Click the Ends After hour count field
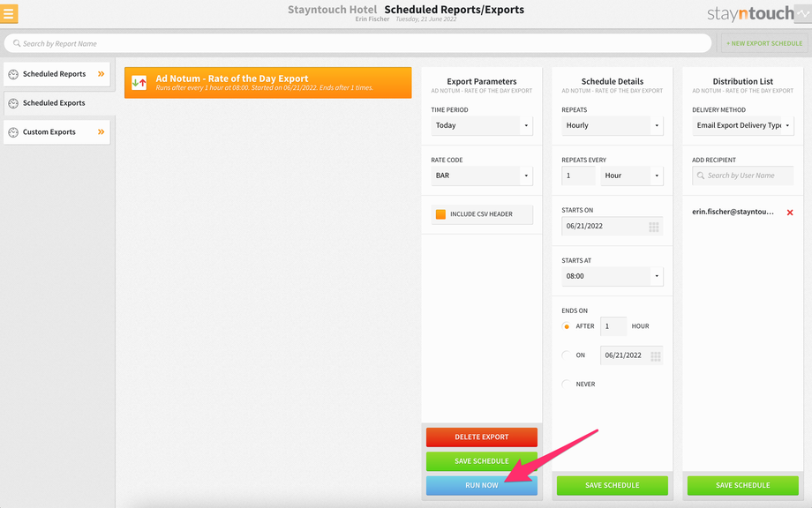Viewport: 812px width, 508px height. (x=613, y=326)
